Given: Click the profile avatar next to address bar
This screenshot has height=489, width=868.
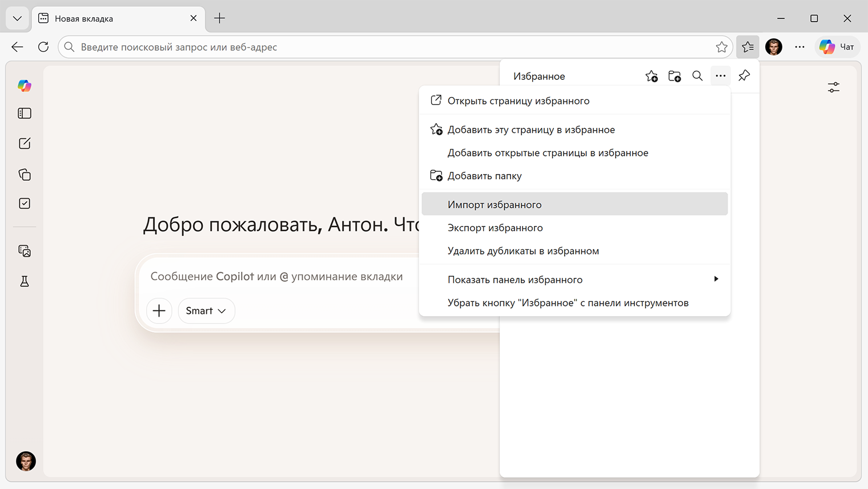Looking at the screenshot, I should click(x=774, y=47).
